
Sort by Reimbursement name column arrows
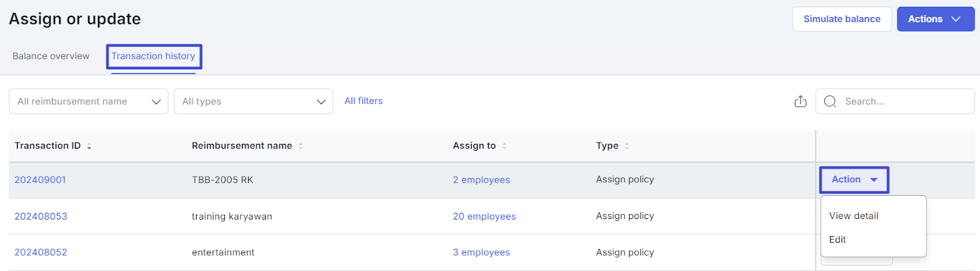[301, 146]
